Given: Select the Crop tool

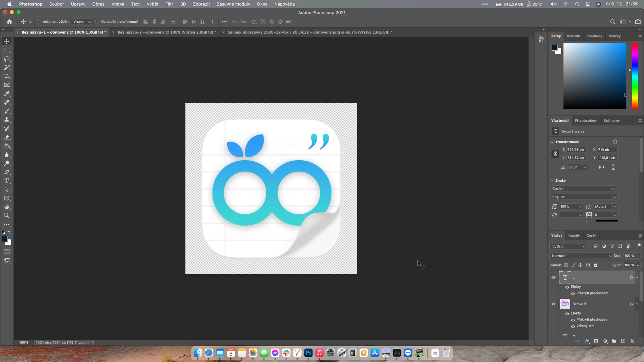Looking at the screenshot, I should click(x=7, y=76).
